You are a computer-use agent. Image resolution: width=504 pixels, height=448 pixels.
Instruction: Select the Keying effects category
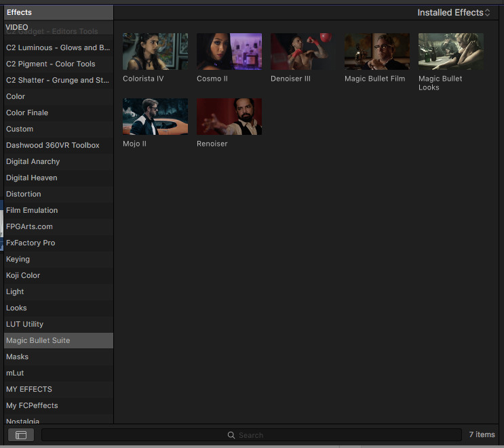click(18, 259)
